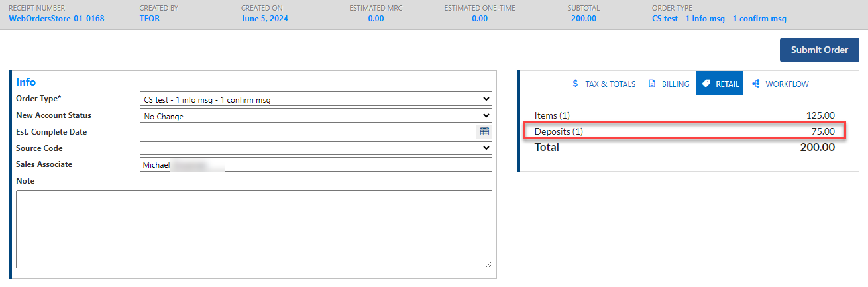Click the tag icon on Retail tab
This screenshot has width=868, height=287.
click(706, 84)
